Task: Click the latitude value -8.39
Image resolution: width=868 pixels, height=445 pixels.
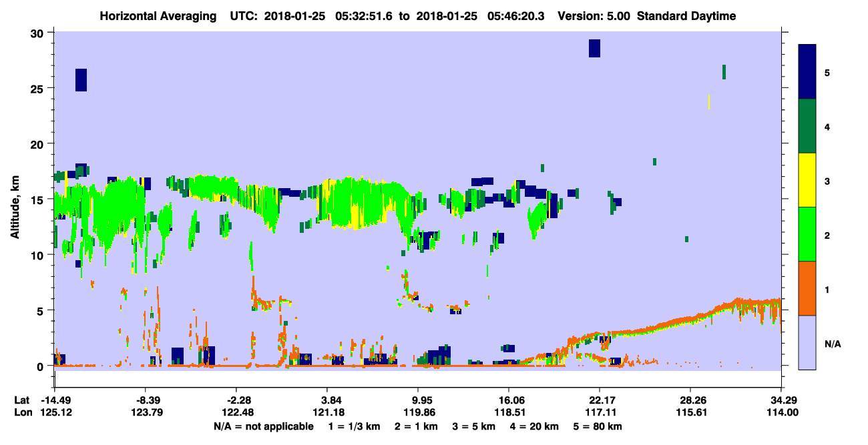Action: tap(146, 400)
